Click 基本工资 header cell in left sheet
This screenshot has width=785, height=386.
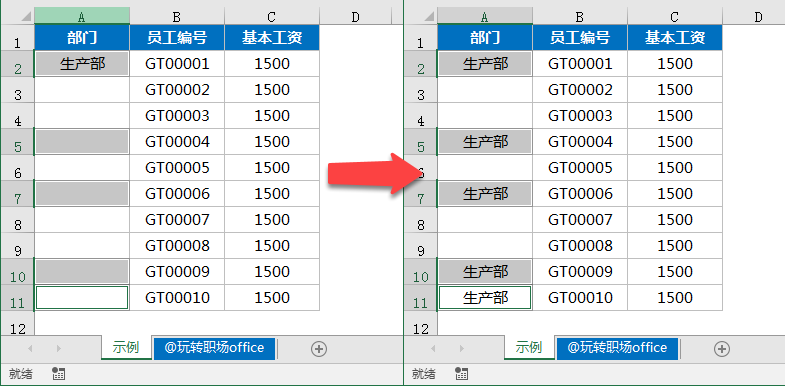tap(272, 38)
